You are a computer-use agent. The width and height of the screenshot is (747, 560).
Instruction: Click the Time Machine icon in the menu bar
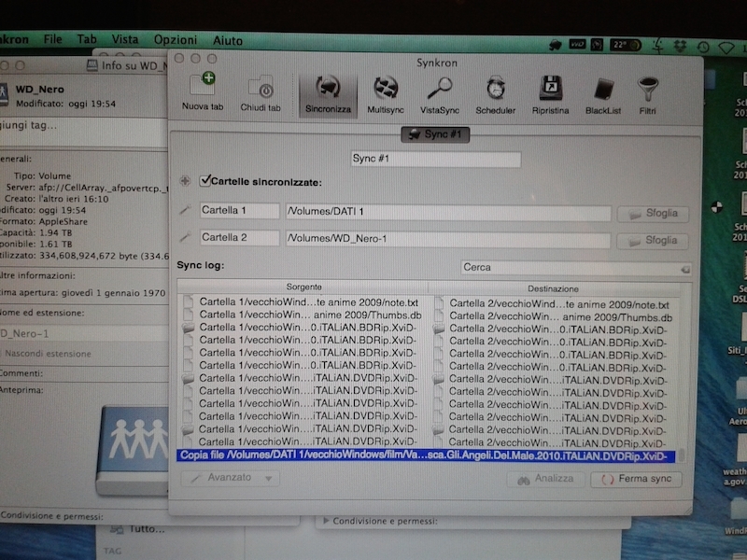[703, 47]
